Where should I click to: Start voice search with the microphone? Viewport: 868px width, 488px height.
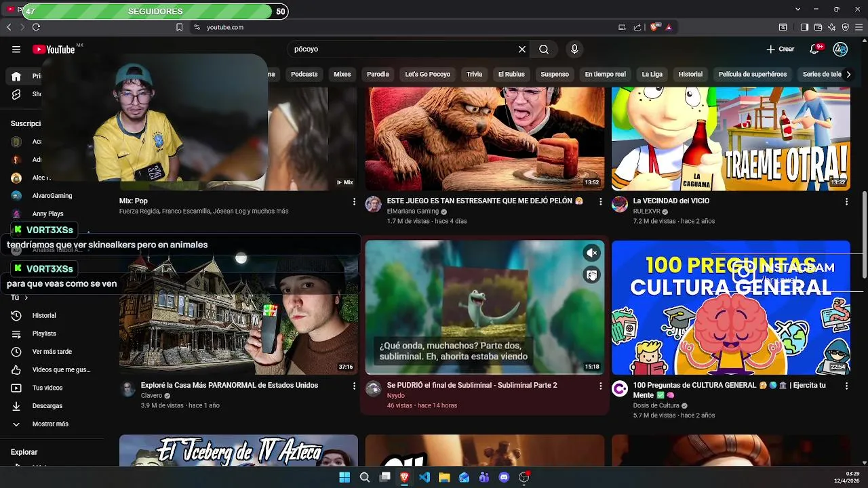pos(574,49)
